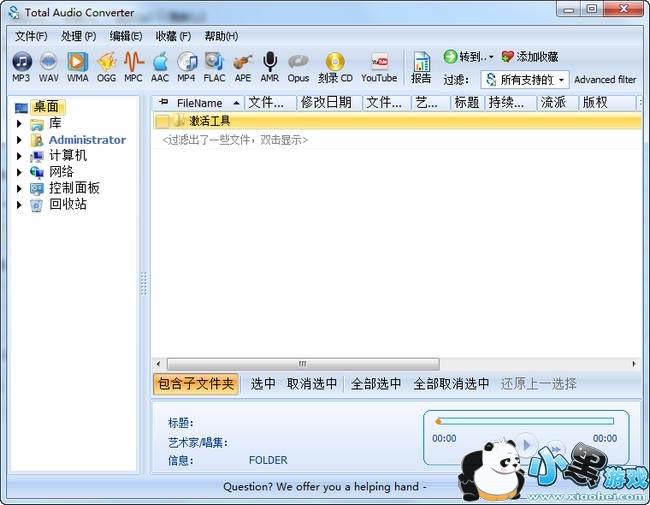Open the 编辑(E) menu
This screenshot has height=505, width=650.
pyautogui.click(x=126, y=36)
